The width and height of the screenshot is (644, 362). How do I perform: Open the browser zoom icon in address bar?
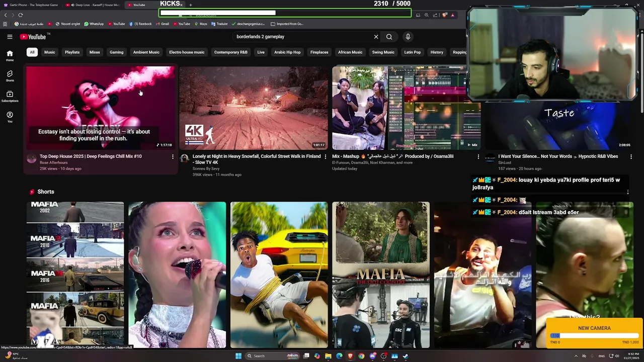click(427, 15)
